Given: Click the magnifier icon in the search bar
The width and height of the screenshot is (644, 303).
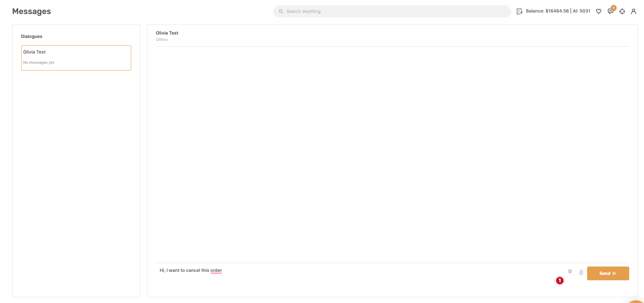Looking at the screenshot, I should 281,11.
